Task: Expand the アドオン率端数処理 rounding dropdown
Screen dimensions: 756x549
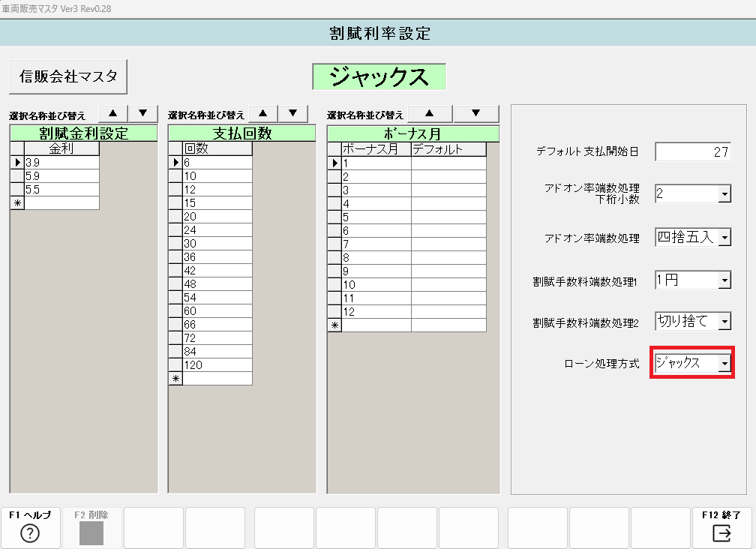Action: [x=724, y=237]
